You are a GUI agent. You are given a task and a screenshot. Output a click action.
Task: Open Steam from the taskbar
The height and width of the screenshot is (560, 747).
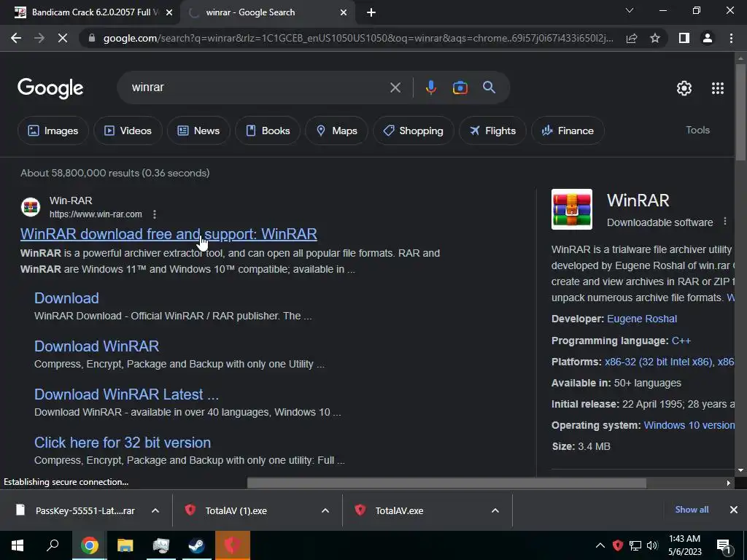196,545
